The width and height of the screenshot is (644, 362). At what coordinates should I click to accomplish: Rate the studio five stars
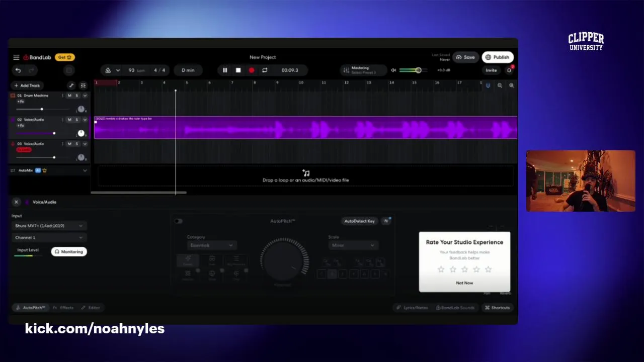coord(488,269)
